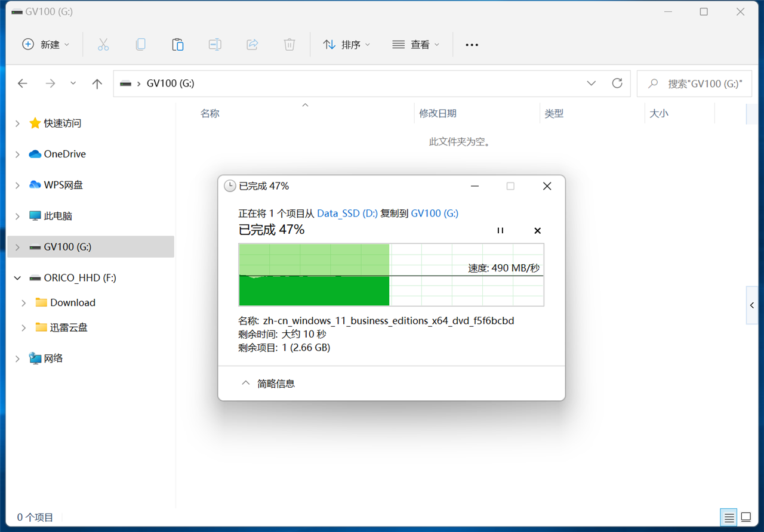Image resolution: width=764 pixels, height=532 pixels.
Task: Click the Paste clipboard icon
Action: click(x=177, y=45)
